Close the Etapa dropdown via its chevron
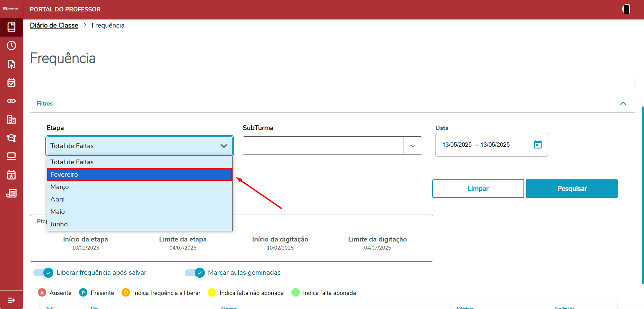644x309 pixels. click(x=224, y=146)
